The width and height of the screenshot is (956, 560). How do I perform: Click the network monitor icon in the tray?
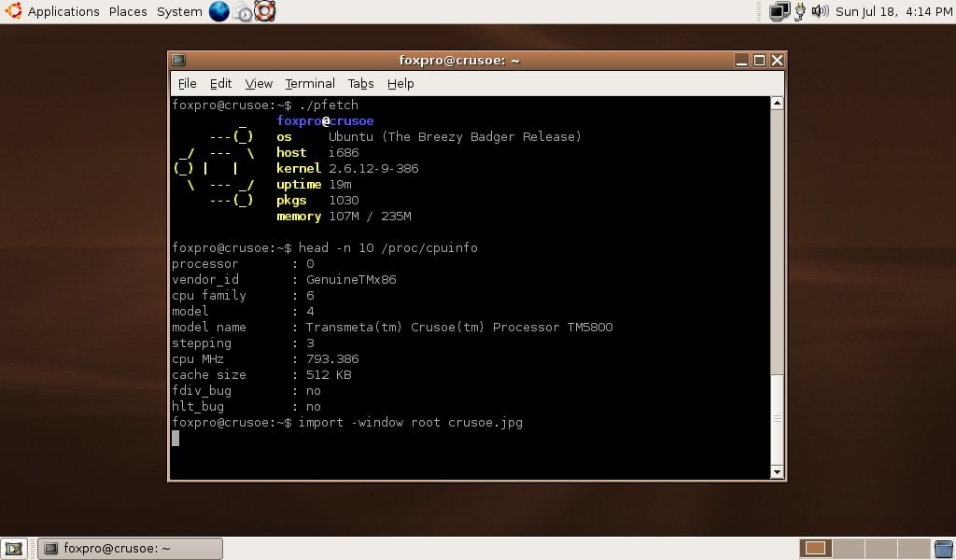pyautogui.click(x=778, y=11)
